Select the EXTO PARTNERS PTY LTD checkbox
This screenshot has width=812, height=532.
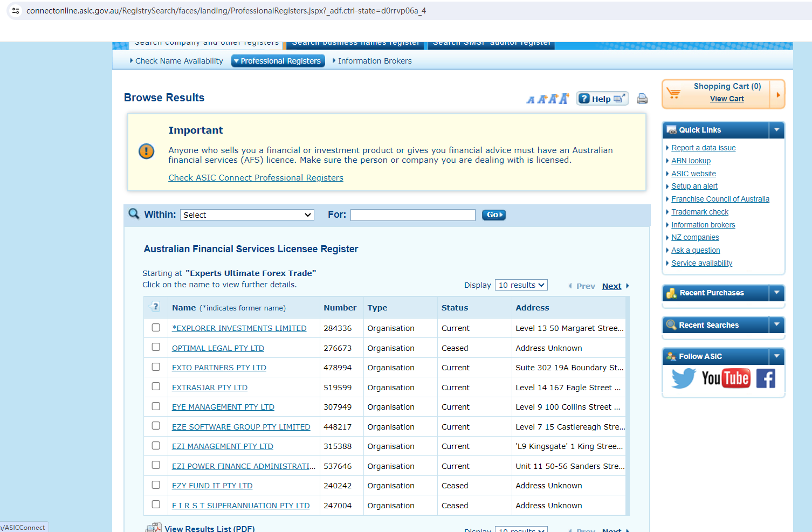pos(156,367)
